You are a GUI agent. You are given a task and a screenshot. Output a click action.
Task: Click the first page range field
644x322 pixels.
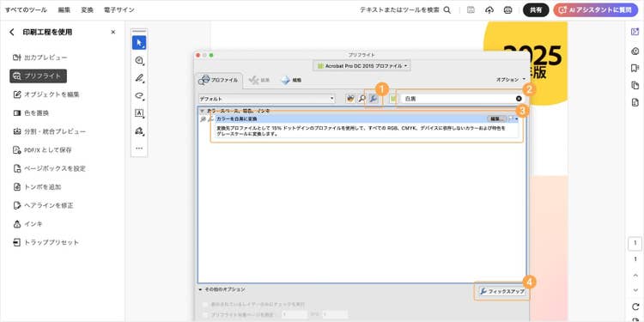tap(294, 315)
